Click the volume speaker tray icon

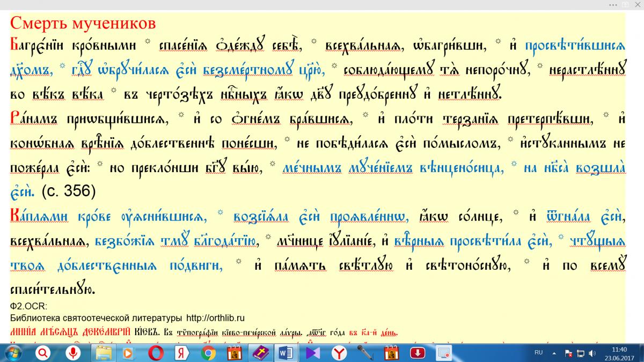coord(591,353)
